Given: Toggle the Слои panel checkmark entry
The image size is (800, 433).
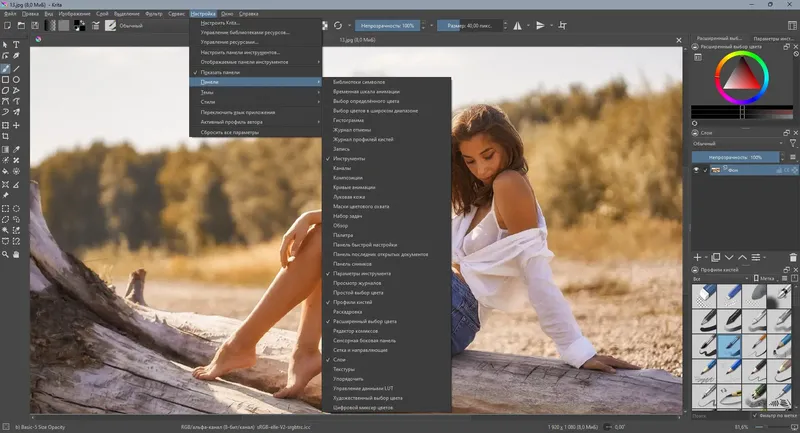Looking at the screenshot, I should coord(341,358).
